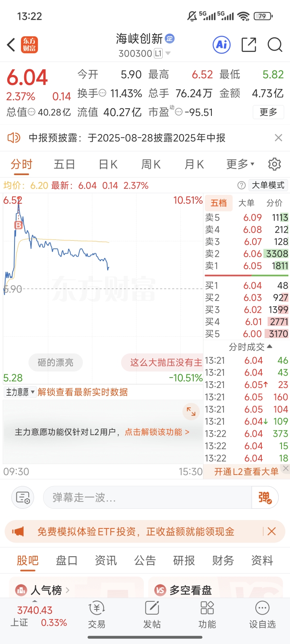
Task: Open the 主力意愿 indicator dropdown
Action: click(x=20, y=392)
